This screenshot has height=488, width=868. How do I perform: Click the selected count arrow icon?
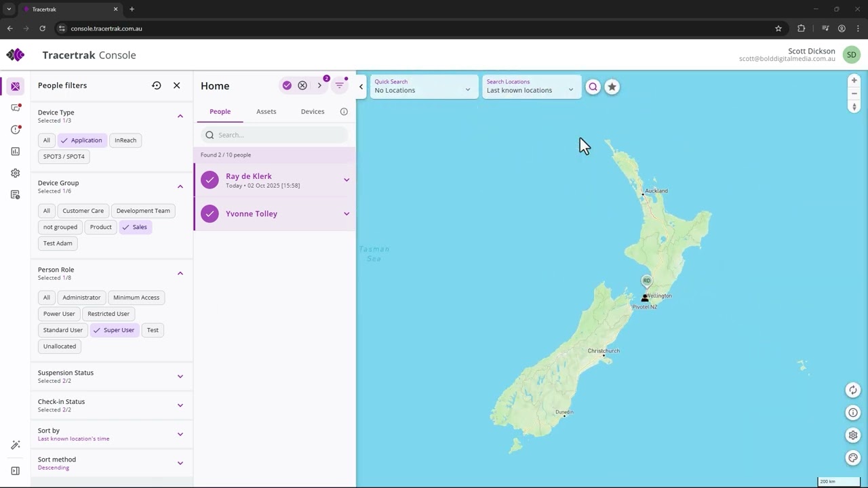click(x=319, y=85)
